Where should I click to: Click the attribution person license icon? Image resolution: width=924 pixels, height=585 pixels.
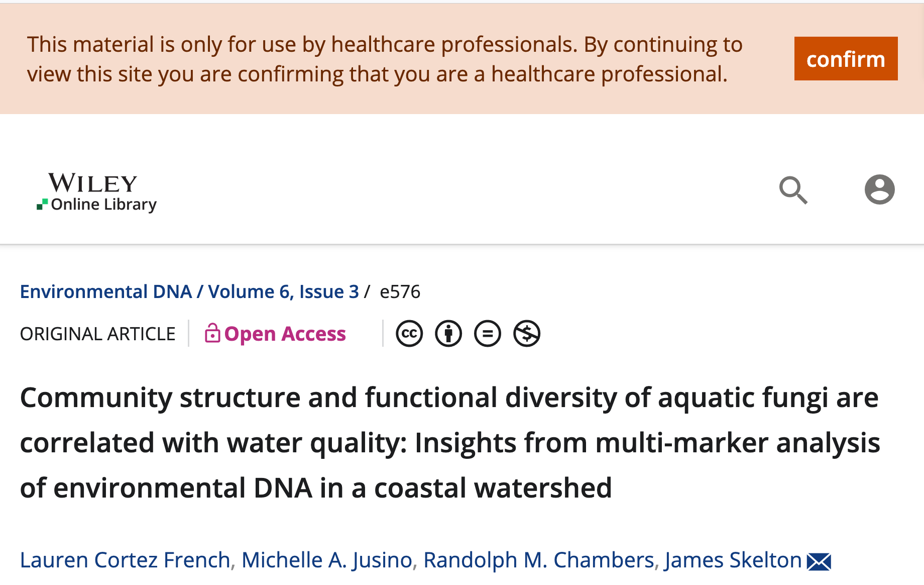click(448, 334)
